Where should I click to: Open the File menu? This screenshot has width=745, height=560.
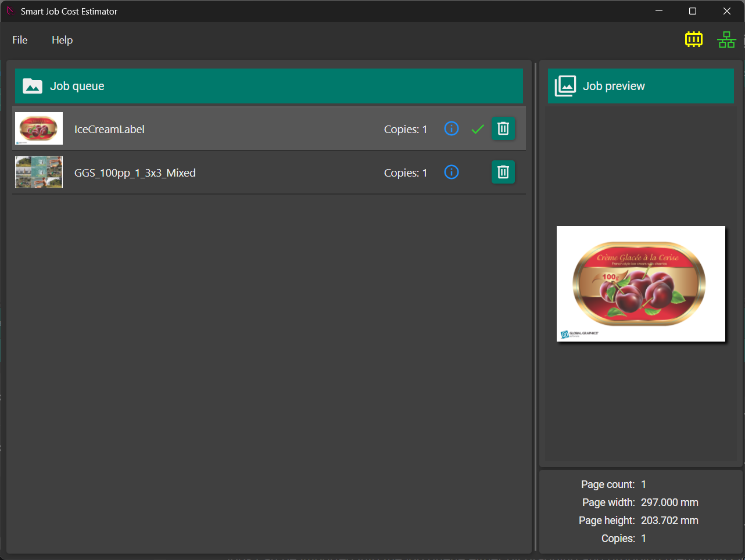[x=20, y=40]
